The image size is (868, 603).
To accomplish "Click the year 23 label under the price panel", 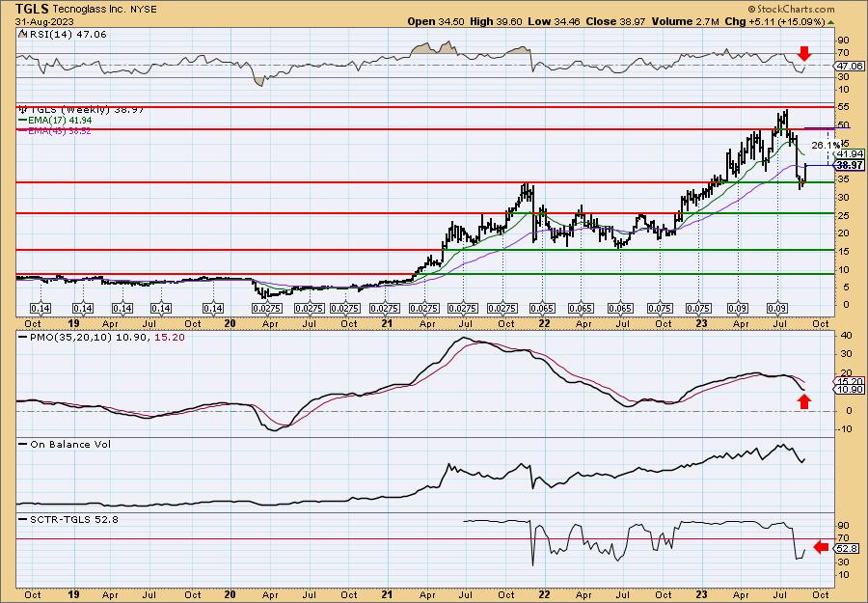I will click(x=701, y=323).
